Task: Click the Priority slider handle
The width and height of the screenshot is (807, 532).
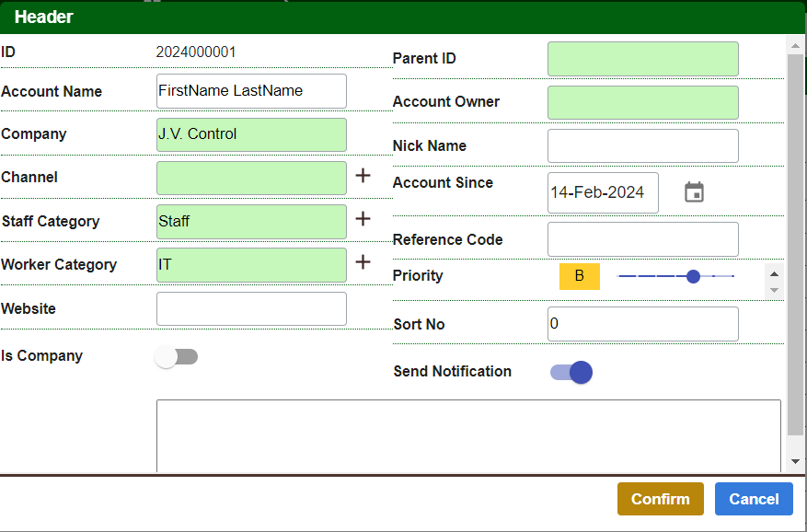Action: click(x=694, y=276)
